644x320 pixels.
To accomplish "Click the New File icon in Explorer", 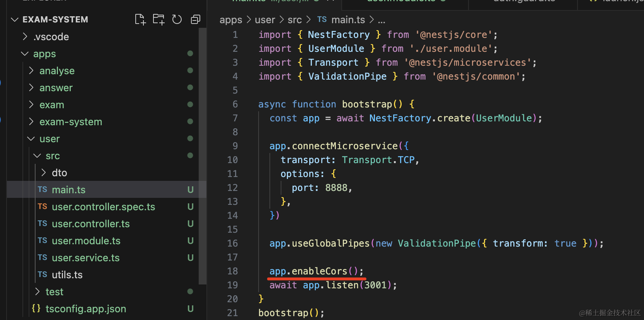I will (140, 19).
